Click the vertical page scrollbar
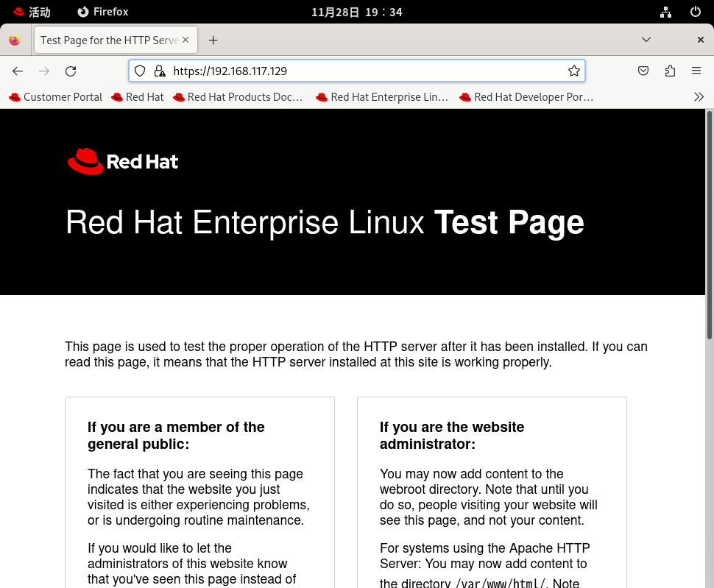Screen dimensions: 714x588 click(x=710, y=225)
